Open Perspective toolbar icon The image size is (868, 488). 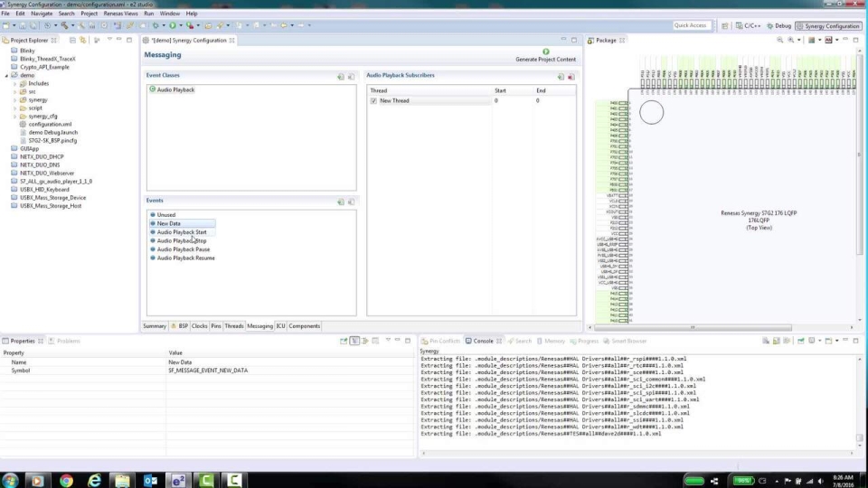tap(724, 25)
